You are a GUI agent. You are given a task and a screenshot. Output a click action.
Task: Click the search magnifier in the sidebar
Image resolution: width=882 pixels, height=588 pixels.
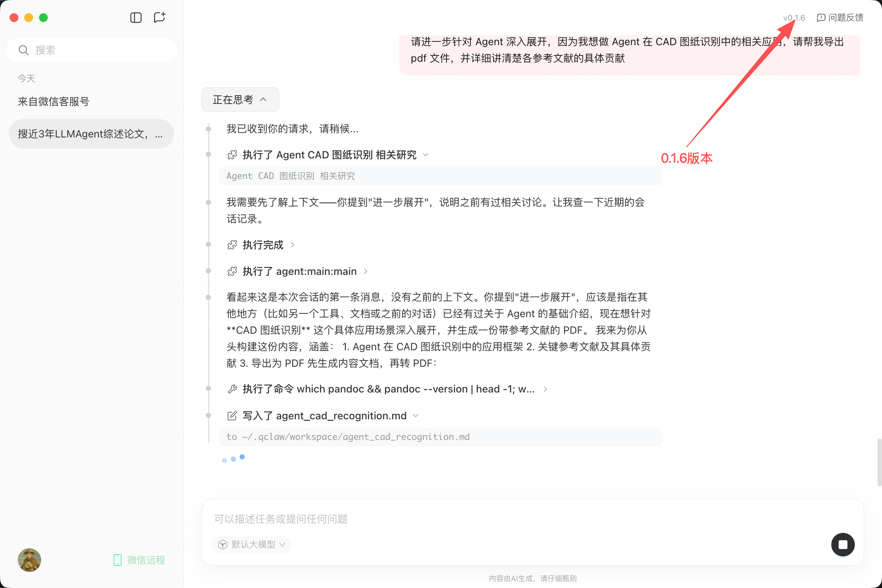coord(23,50)
